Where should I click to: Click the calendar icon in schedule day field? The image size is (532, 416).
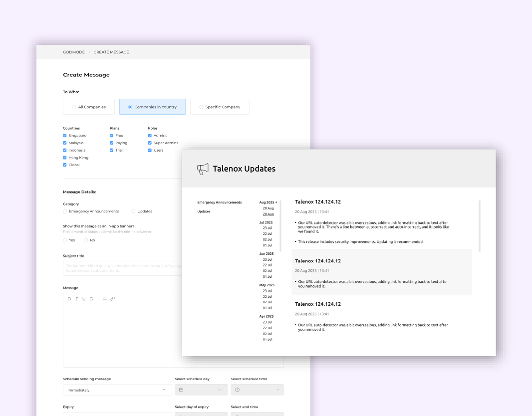coord(181,390)
